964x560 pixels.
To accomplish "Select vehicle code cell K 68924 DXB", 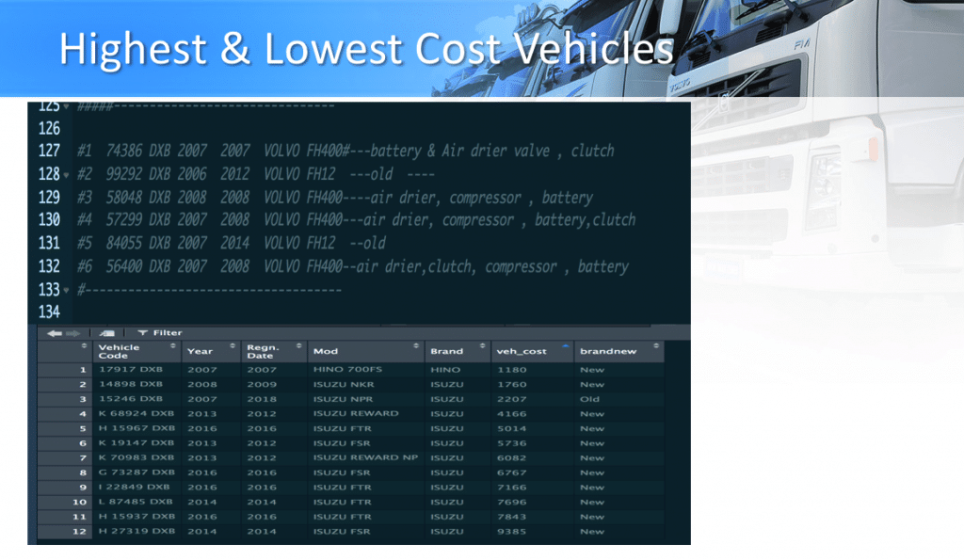I will click(137, 414).
